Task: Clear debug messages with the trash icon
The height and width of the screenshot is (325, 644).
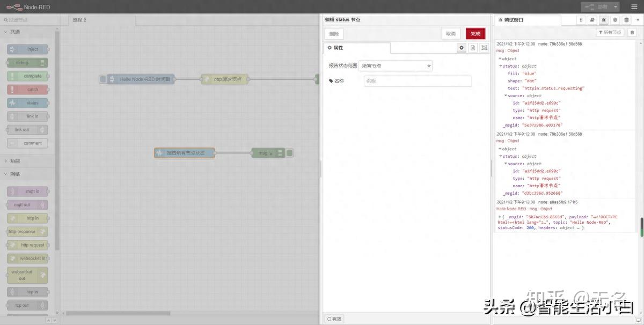Action: pyautogui.click(x=632, y=33)
